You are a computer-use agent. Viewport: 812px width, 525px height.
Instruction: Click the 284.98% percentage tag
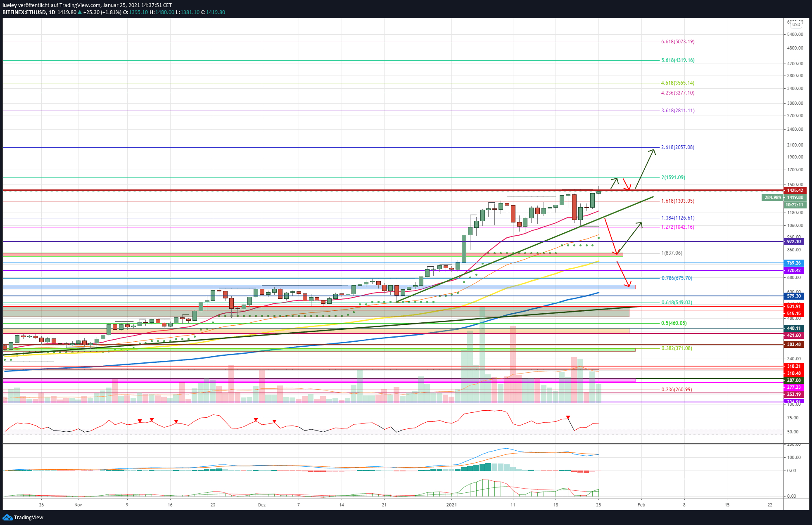[772, 198]
